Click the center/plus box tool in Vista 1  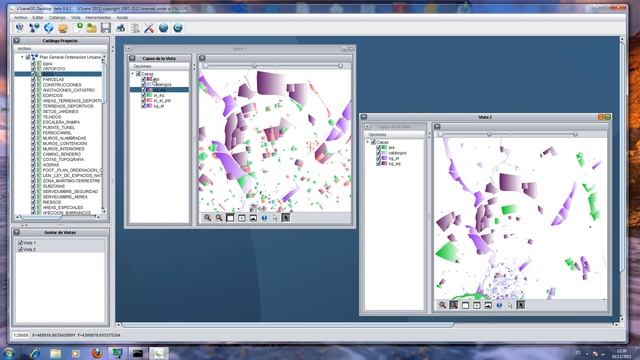(x=242, y=218)
